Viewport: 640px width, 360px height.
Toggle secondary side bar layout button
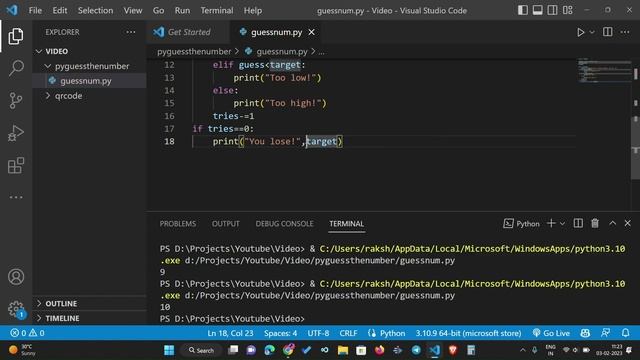552,10
